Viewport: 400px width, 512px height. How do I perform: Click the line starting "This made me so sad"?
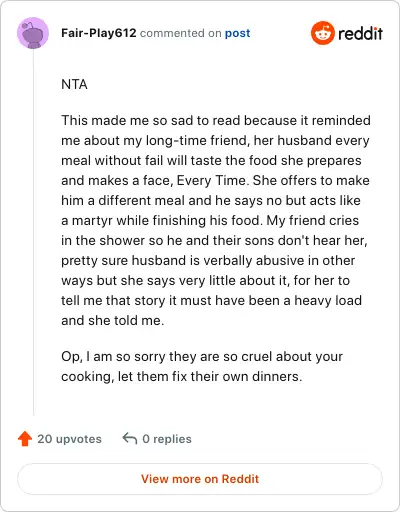(x=216, y=120)
